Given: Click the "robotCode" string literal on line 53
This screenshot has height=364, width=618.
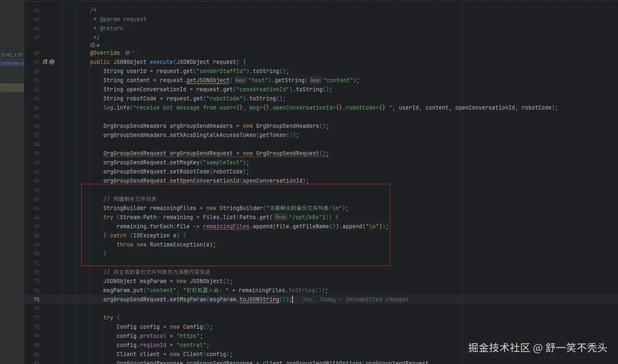Looking at the screenshot, I should (x=225, y=99).
